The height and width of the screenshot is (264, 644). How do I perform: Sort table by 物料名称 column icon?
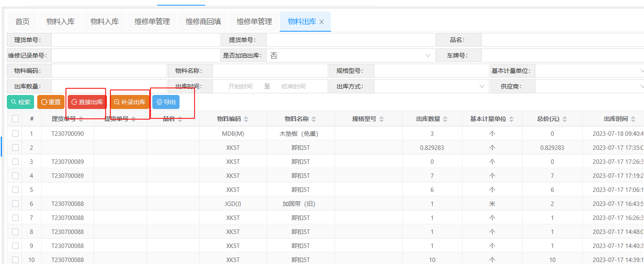(x=314, y=119)
